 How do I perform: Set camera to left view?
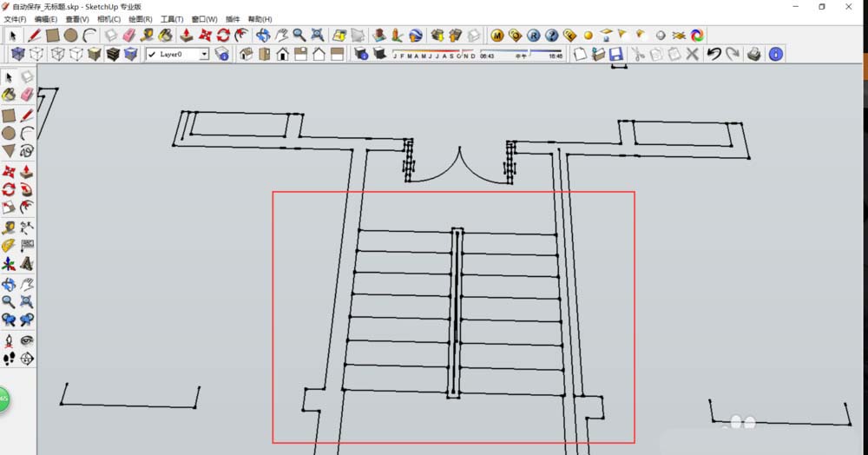pos(337,54)
